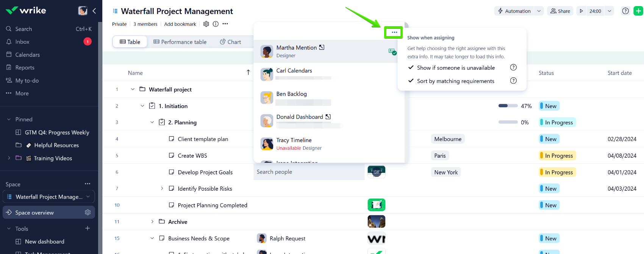Open the assignee picker three-dot menu
The image size is (644, 254).
click(394, 32)
